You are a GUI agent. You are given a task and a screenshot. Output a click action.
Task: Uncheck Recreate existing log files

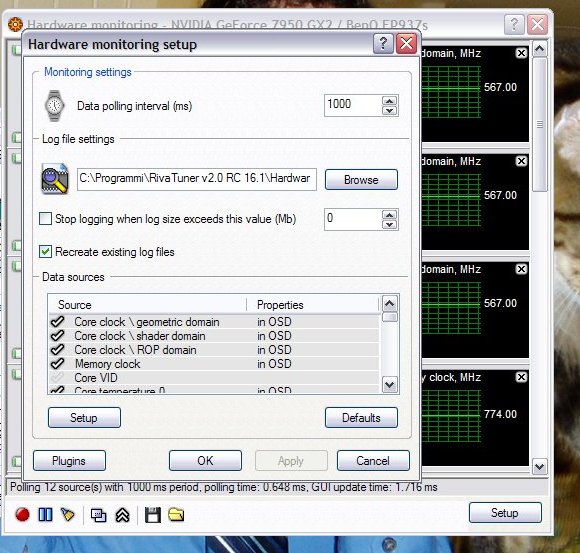tap(45, 252)
